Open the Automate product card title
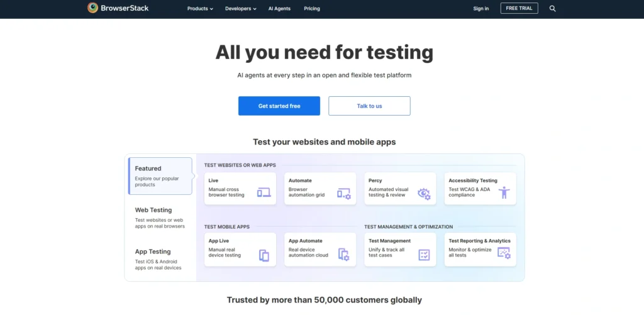The height and width of the screenshot is (315, 644). pos(300,180)
